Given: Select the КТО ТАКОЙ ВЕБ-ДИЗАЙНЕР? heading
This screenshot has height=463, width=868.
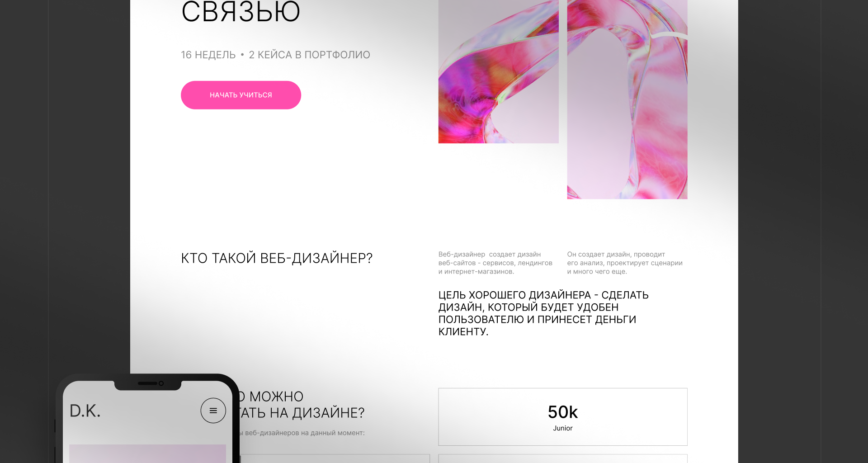Looking at the screenshot, I should click(277, 258).
